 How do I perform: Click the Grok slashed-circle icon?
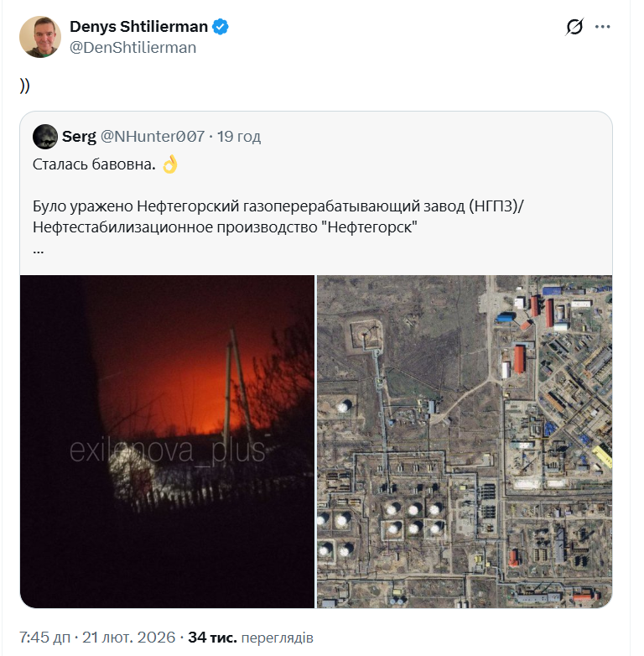574,27
